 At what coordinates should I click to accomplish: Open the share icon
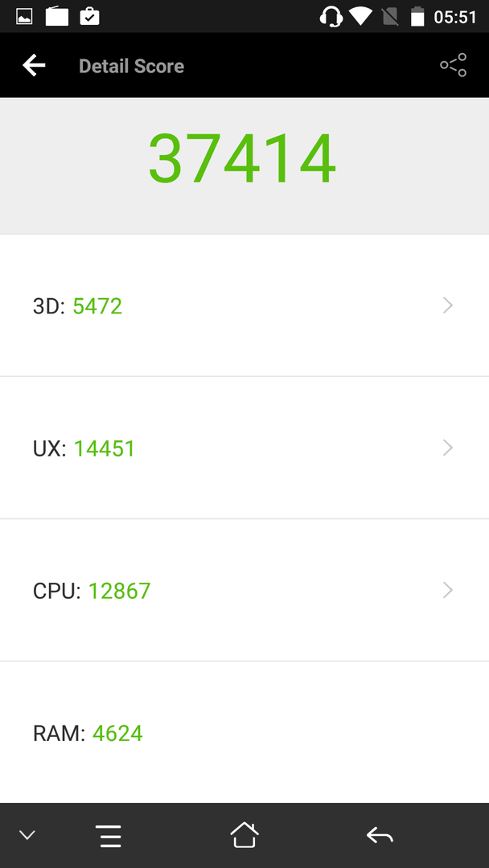454,65
